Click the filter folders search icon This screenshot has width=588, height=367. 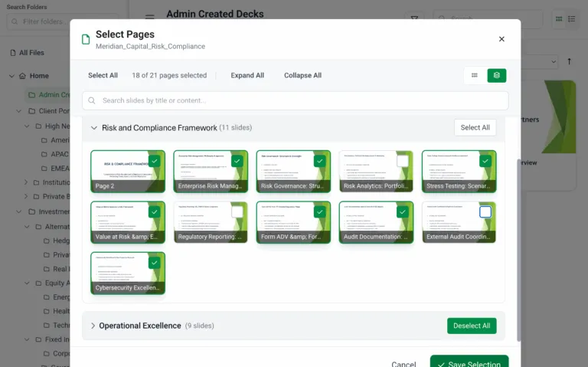(15, 21)
